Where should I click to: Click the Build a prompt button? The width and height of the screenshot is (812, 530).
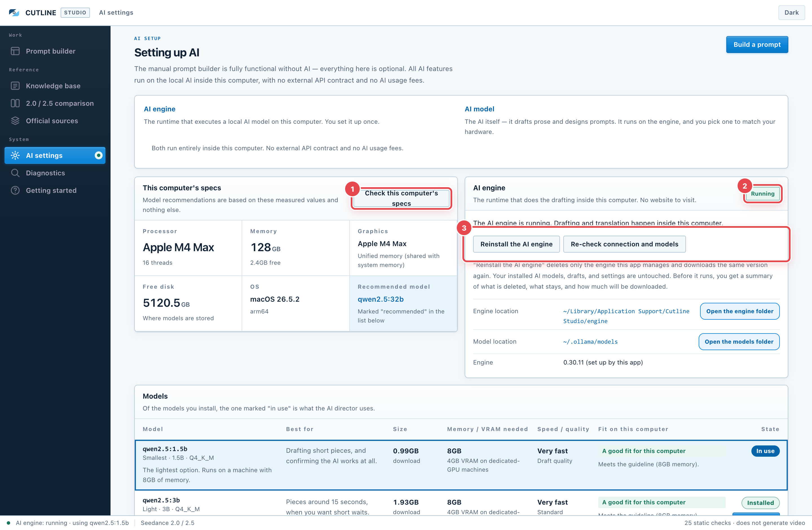pyautogui.click(x=757, y=45)
